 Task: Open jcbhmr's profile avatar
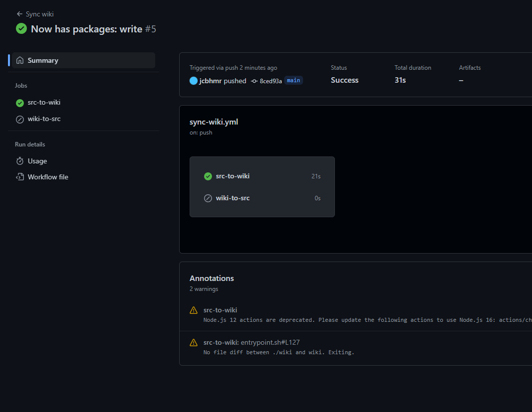click(x=194, y=81)
